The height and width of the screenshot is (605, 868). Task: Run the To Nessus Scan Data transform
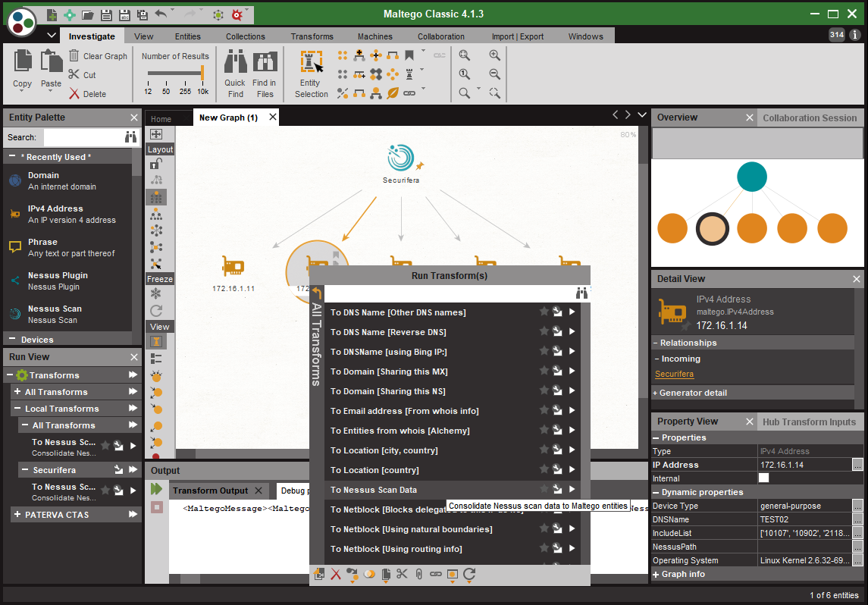[x=572, y=489]
